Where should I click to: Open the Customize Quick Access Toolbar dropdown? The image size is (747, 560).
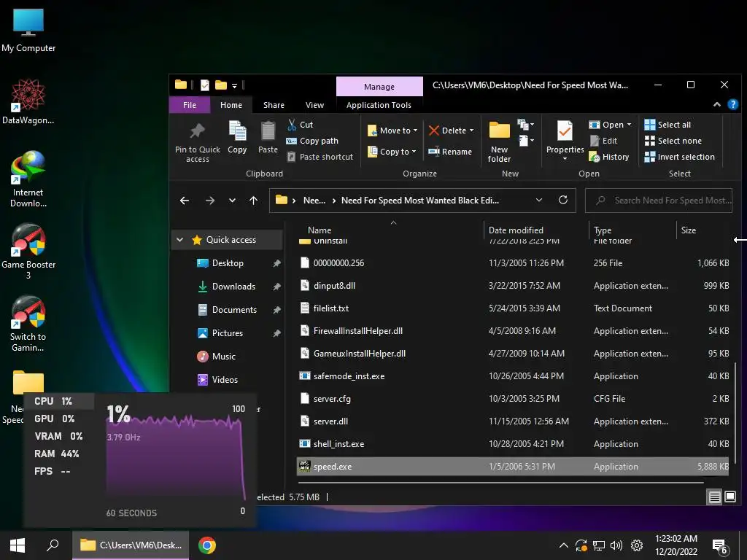234,86
